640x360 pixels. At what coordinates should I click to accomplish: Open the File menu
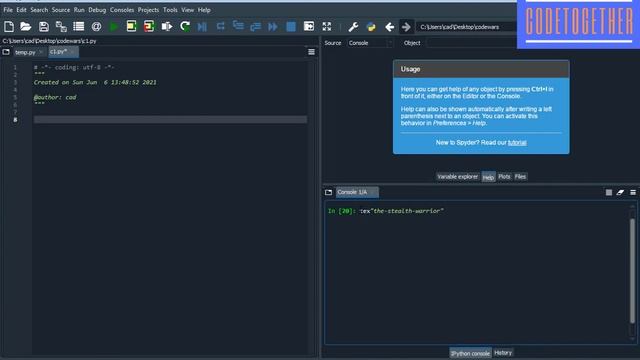(x=8, y=10)
